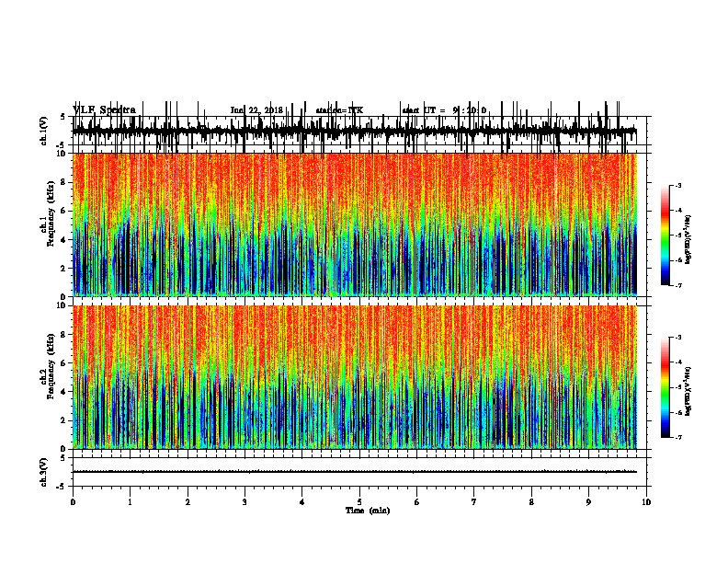Screen dimensions: 728x563
Task: Click the "ch.3(V)" waveform axis label
Action: [44, 473]
